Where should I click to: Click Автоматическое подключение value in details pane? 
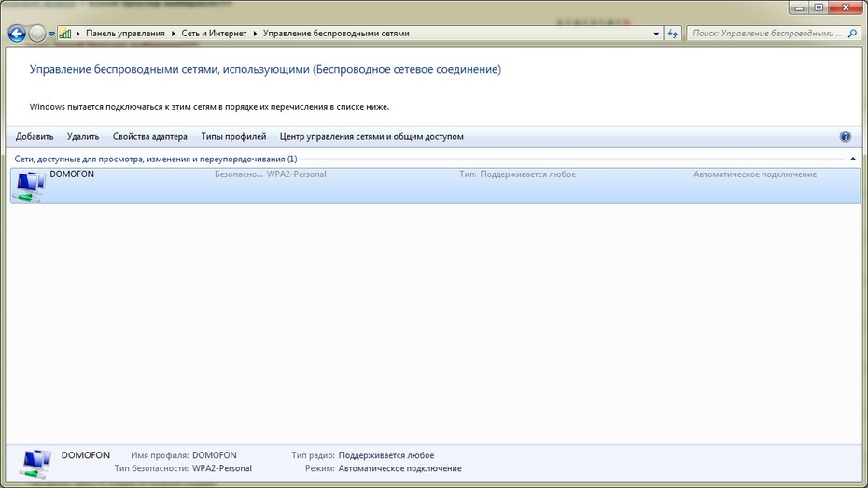(x=400, y=468)
